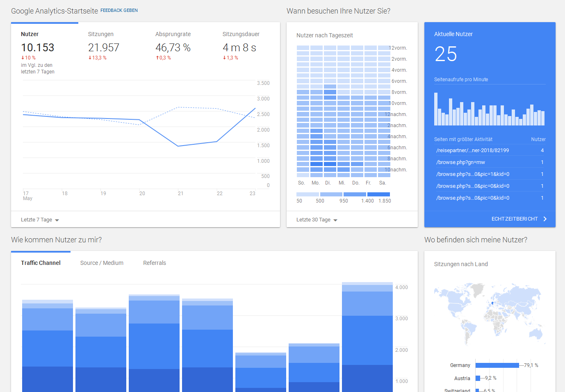565x392 pixels.
Task: Open the Echtzeitbericht arrow icon
Action: click(545, 219)
